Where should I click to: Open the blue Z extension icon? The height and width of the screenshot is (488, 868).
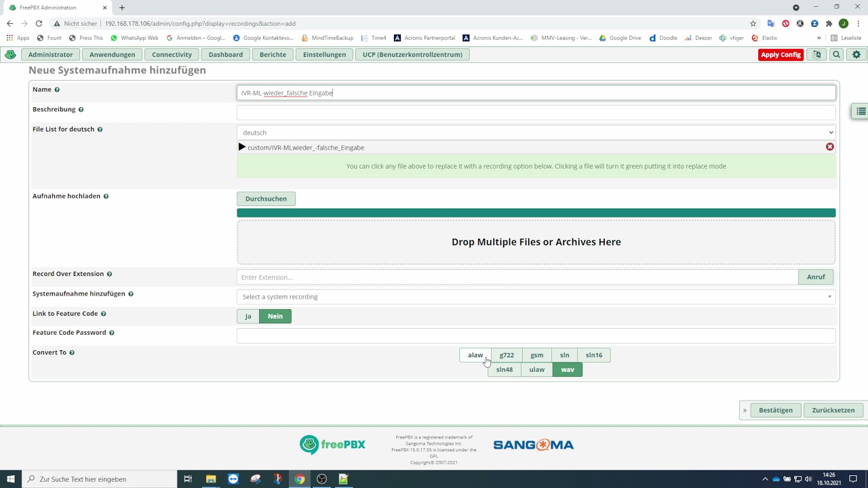point(814,23)
